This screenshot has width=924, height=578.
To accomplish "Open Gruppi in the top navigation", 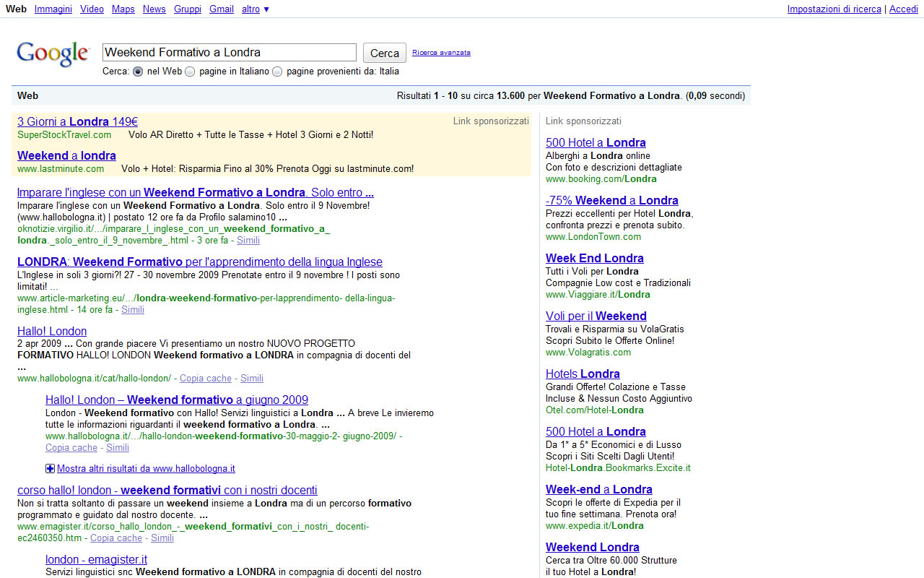I will coord(188,9).
